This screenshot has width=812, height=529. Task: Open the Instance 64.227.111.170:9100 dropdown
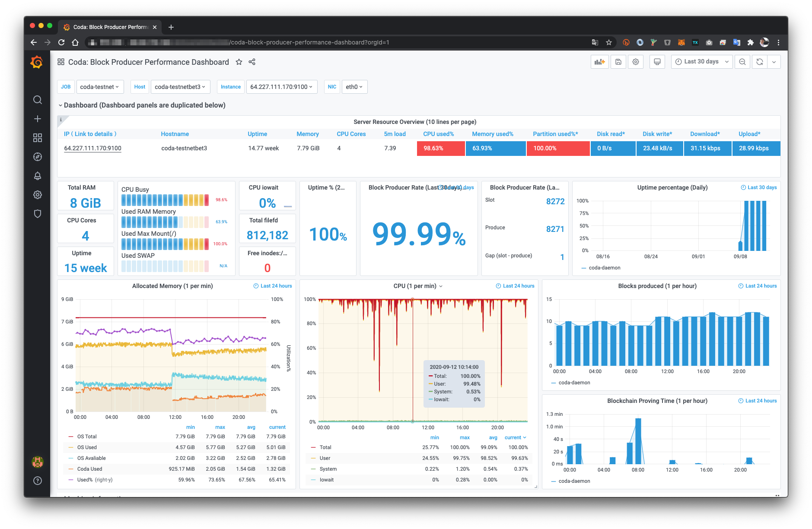click(x=282, y=87)
